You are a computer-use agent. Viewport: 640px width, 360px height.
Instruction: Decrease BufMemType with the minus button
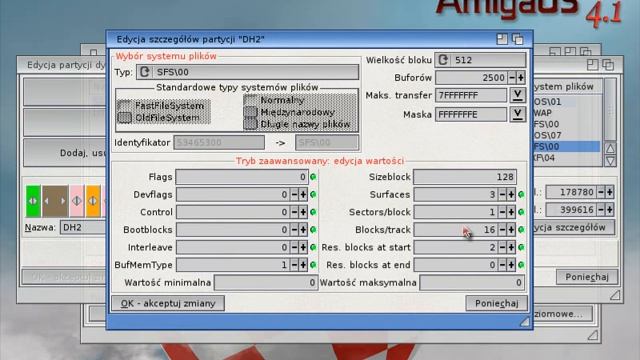(294, 264)
